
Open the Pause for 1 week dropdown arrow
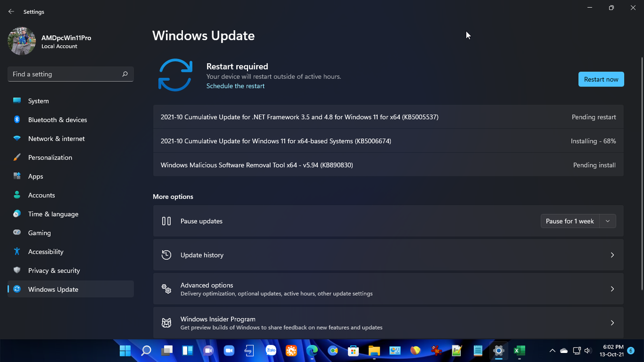[608, 221]
